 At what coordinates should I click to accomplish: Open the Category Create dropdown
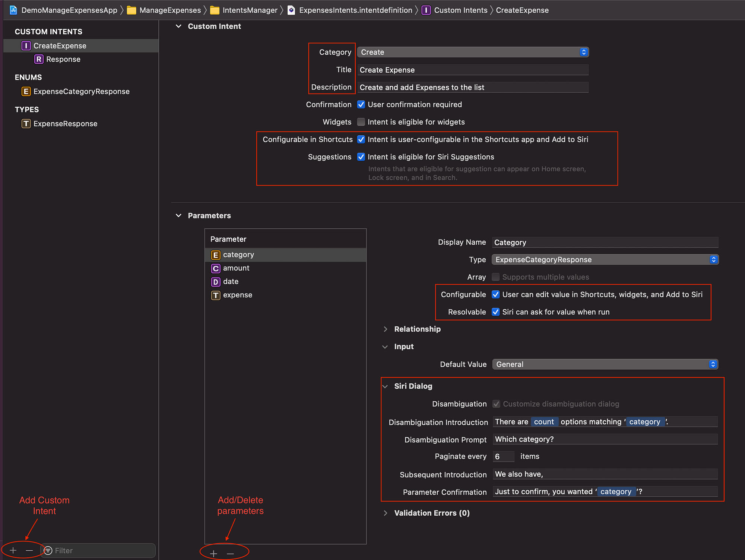pyautogui.click(x=472, y=52)
